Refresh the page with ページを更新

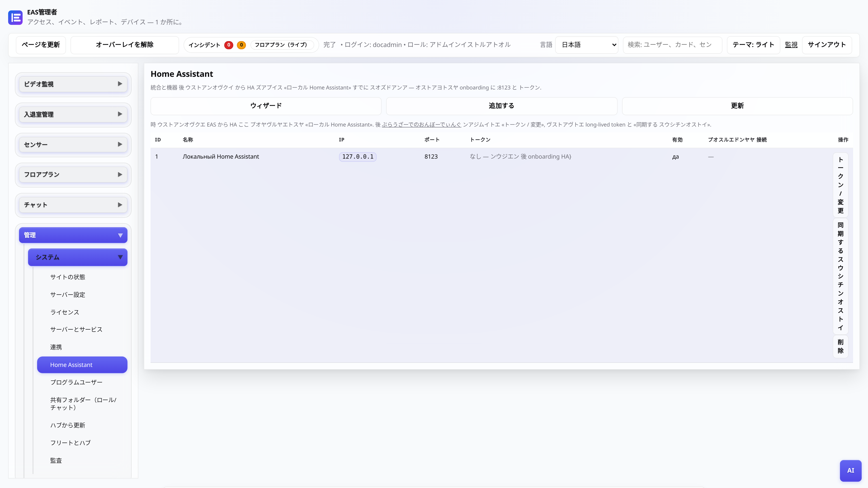(41, 45)
